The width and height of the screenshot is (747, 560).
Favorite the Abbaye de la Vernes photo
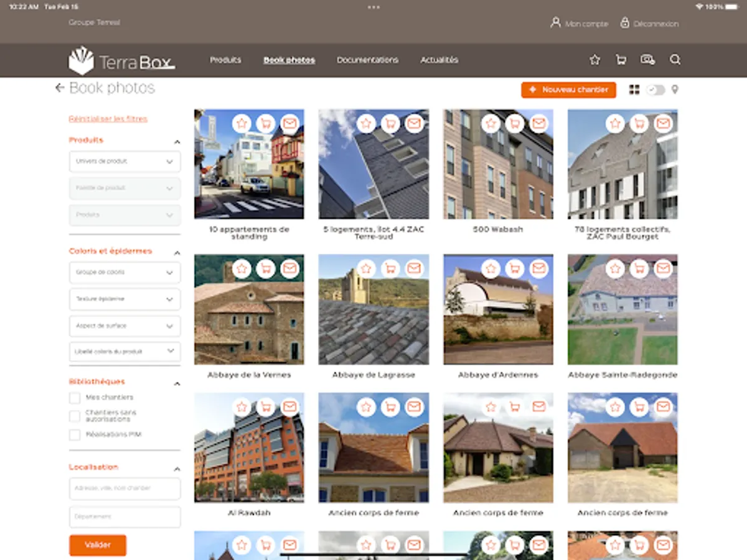coord(242,268)
